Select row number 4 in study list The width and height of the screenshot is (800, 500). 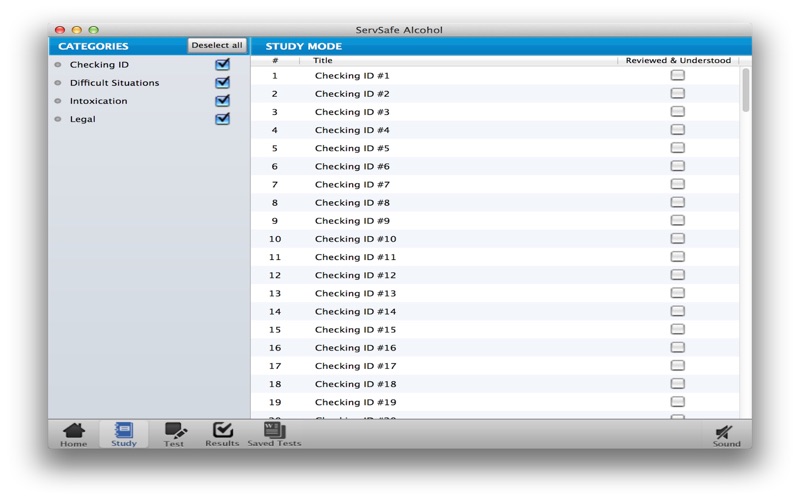[x=495, y=130]
